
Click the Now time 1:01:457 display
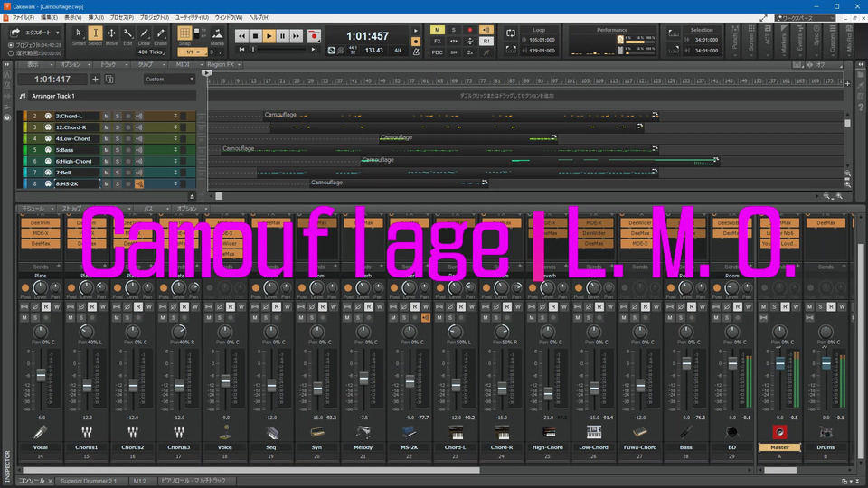tap(368, 36)
